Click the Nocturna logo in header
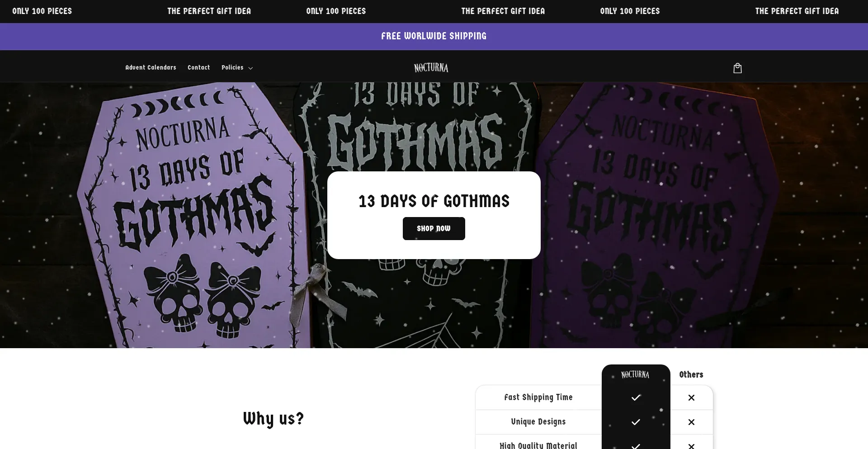 pyautogui.click(x=431, y=68)
